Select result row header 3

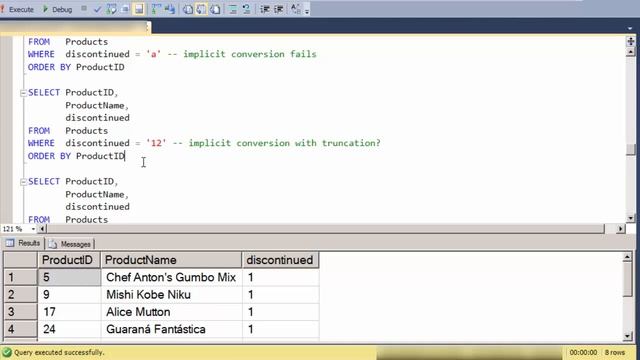20,312
